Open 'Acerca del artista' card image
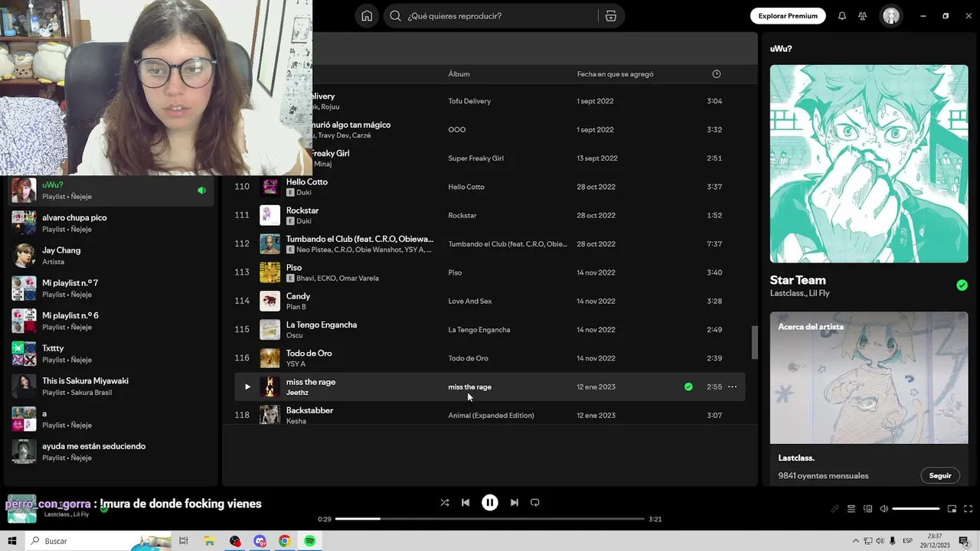The image size is (980, 551). pyautogui.click(x=869, y=377)
